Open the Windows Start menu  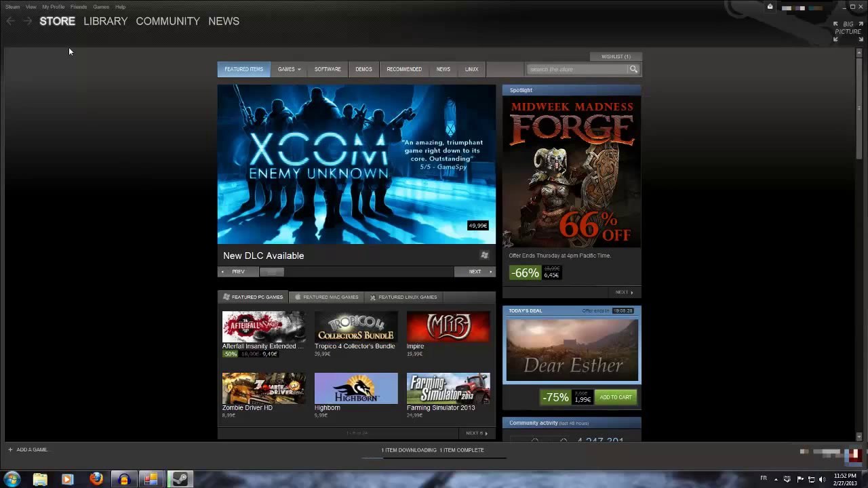coord(12,479)
